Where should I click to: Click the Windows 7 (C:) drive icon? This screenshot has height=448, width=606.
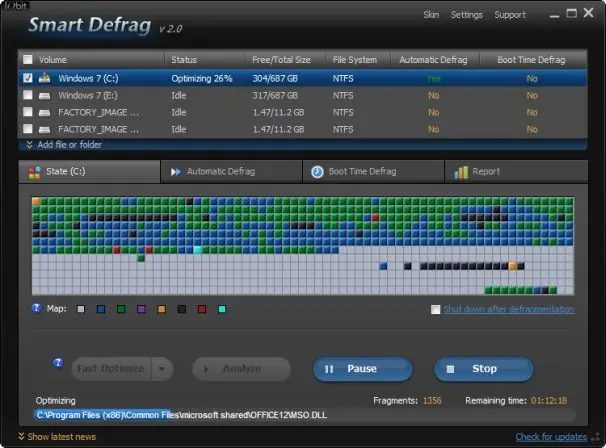(x=44, y=78)
